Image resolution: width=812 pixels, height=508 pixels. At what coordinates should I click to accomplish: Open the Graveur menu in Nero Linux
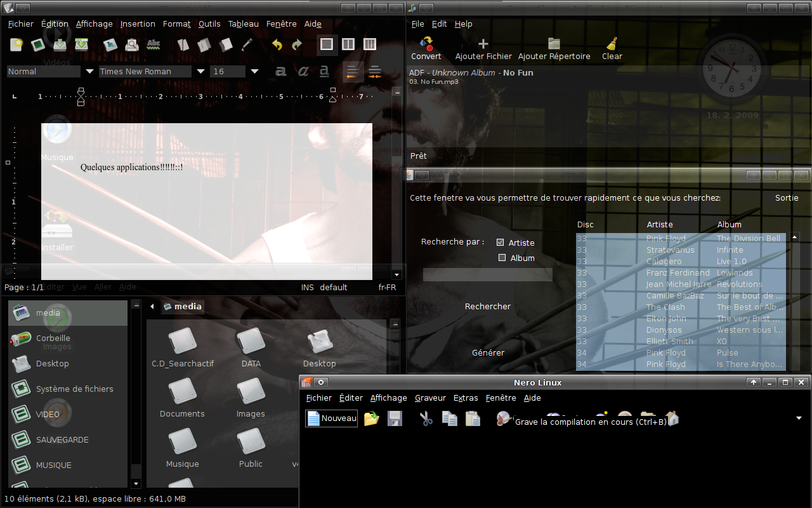tap(430, 398)
